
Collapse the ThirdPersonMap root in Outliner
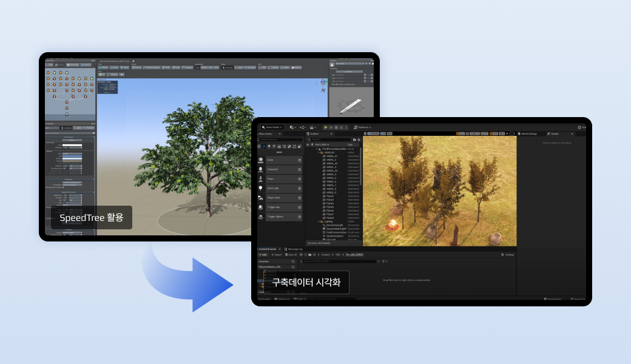click(317, 149)
